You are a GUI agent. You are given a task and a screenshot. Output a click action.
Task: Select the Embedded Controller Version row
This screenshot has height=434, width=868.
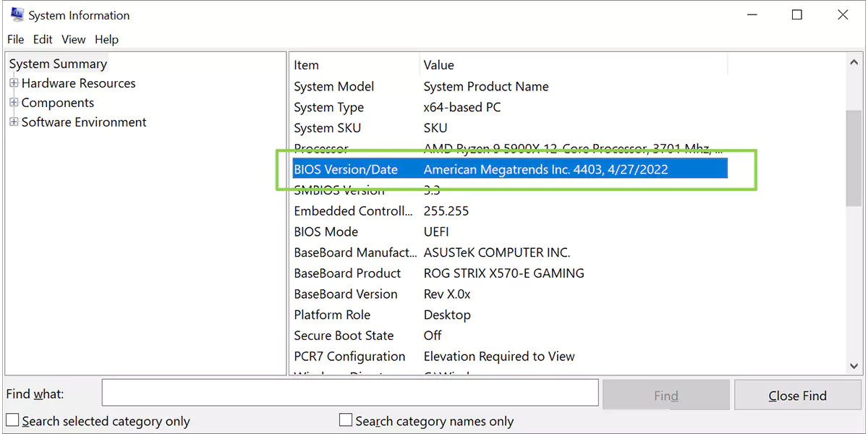pos(509,211)
